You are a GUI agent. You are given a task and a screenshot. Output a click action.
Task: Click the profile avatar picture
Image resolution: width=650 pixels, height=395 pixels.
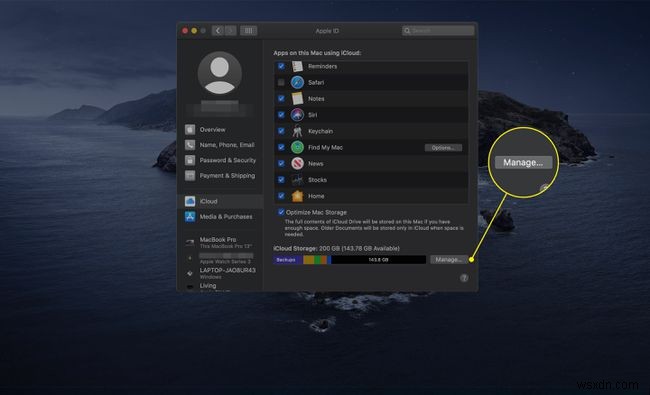tap(220, 73)
